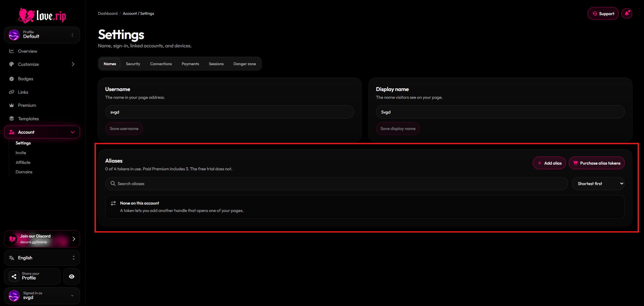Open Domains under Account
Viewport: 644px width, 306px height.
point(24,172)
